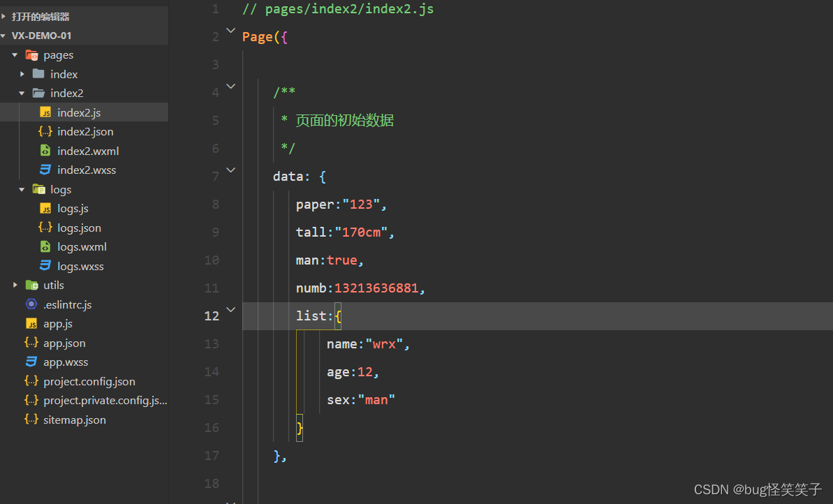Collapse the logs folder arrow
Screen dimensions: 833x504
click(22, 189)
